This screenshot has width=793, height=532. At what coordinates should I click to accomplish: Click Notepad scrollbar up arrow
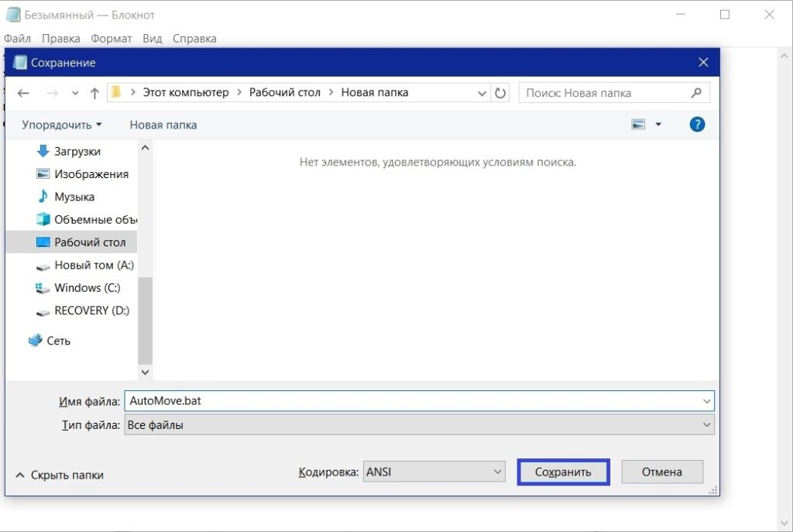[x=784, y=56]
